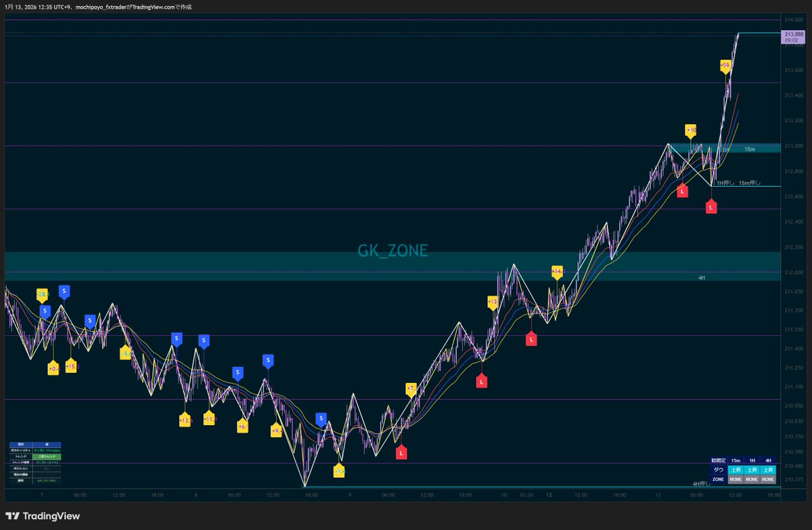Image resolution: width=812 pixels, height=530 pixels.
Task: Click the 210.375 price axis label
Action: point(793,480)
